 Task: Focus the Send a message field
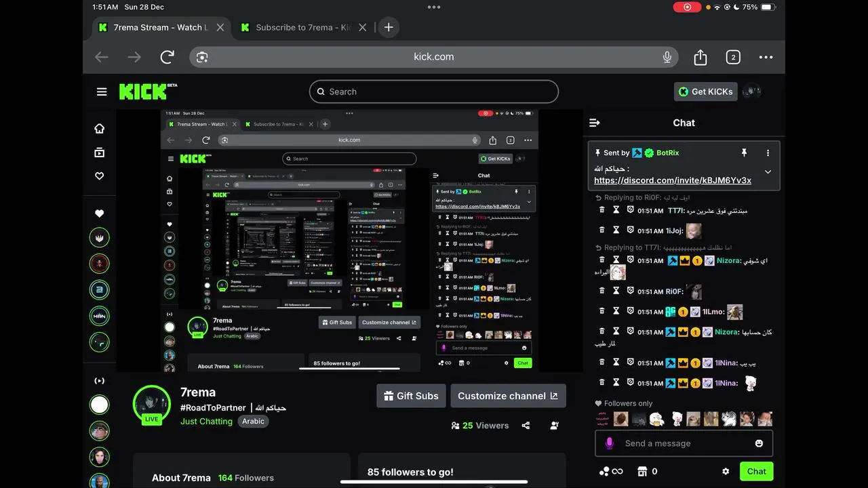684,443
